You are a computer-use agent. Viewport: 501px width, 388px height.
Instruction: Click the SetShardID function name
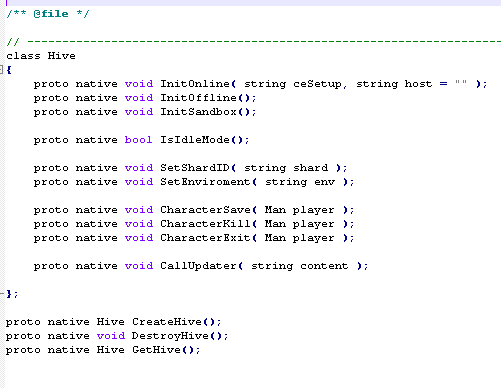(195, 168)
